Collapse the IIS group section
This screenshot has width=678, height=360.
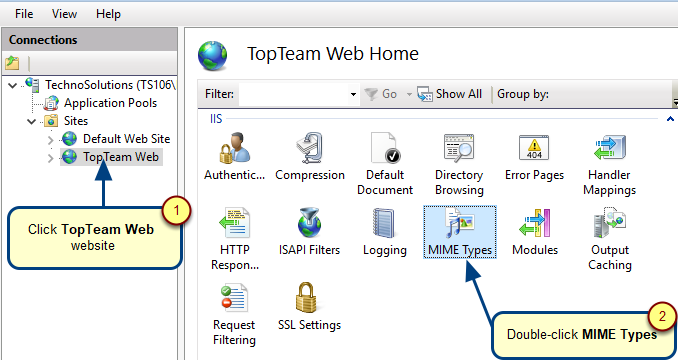671,118
